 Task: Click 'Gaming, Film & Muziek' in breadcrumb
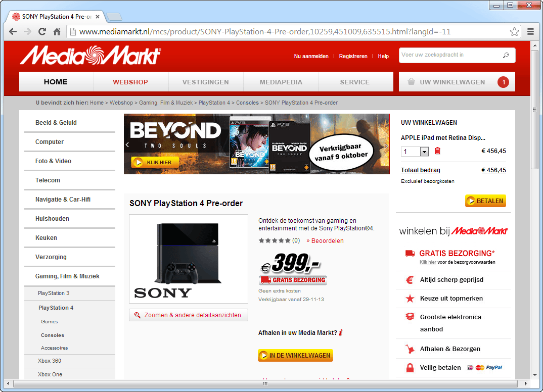click(x=166, y=103)
